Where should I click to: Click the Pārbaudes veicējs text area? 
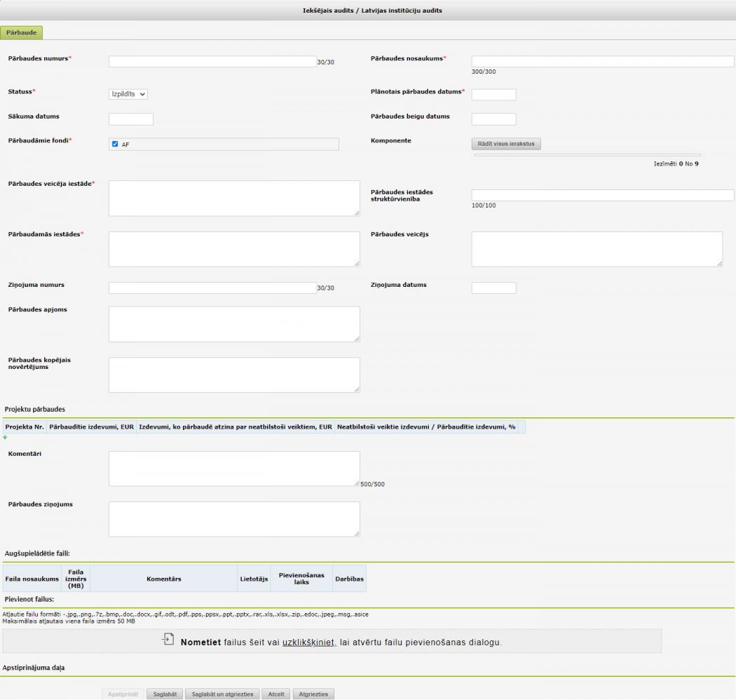(x=597, y=249)
